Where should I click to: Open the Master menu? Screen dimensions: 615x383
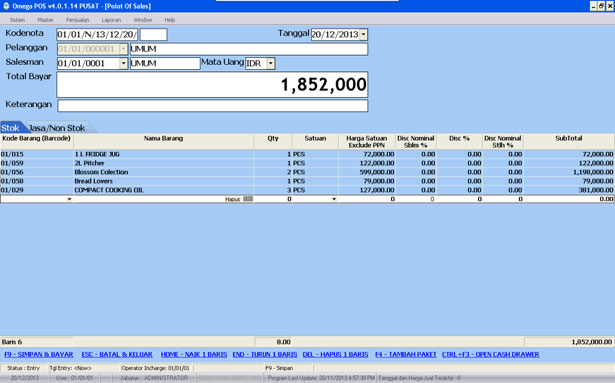[45, 20]
